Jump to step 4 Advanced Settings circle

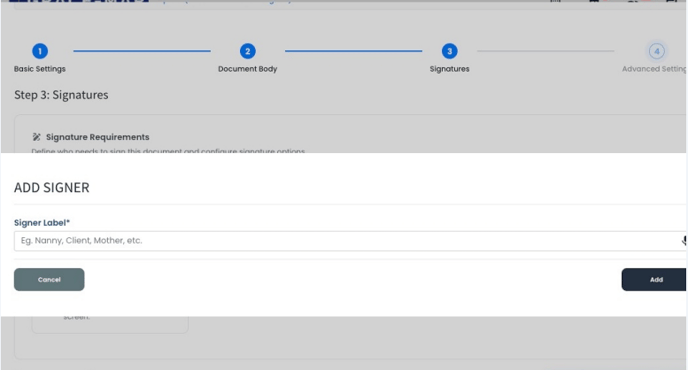[657, 51]
